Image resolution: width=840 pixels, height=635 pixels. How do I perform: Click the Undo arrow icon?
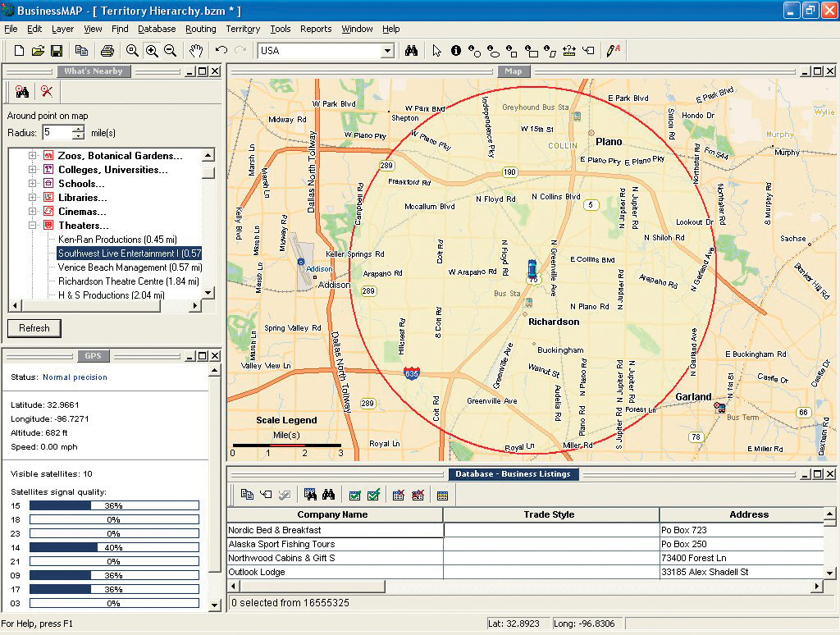click(221, 51)
